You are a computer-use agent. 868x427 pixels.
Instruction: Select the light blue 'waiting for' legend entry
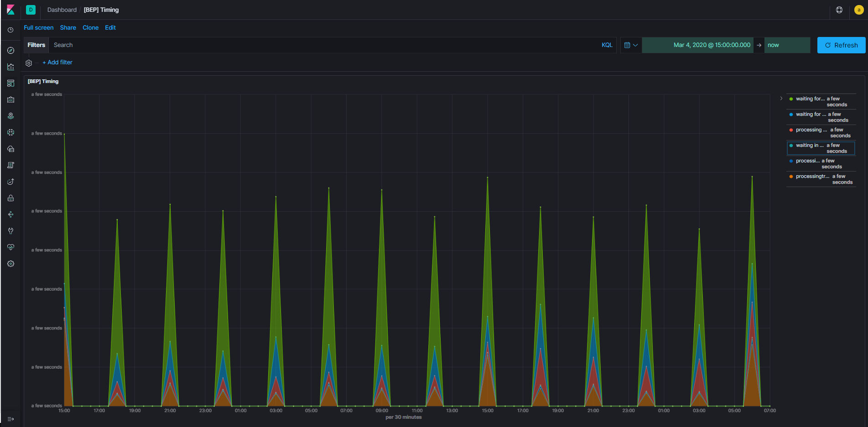tap(821, 117)
